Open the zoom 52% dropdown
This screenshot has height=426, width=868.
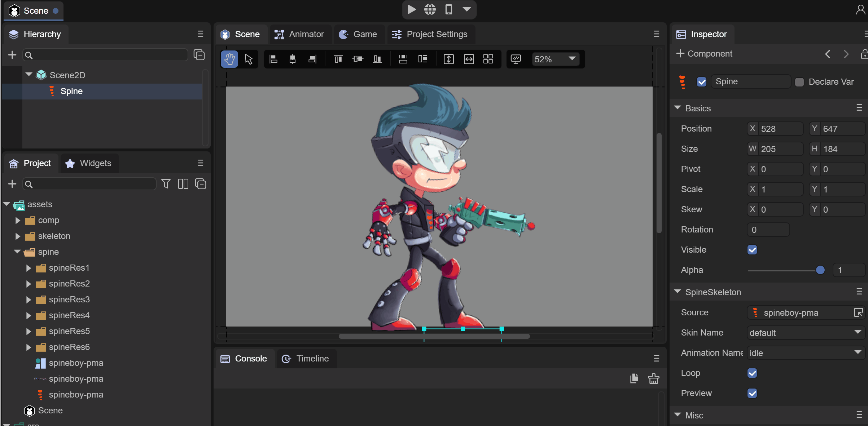[556, 59]
